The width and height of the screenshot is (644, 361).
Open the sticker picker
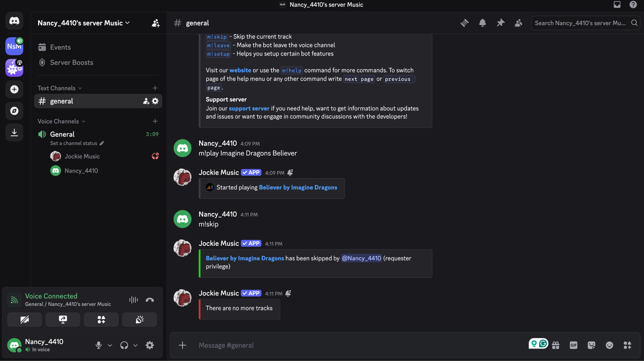(x=591, y=345)
